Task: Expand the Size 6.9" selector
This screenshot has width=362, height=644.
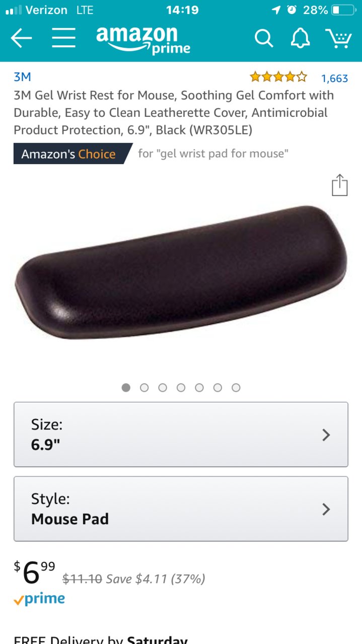Action: [181, 435]
